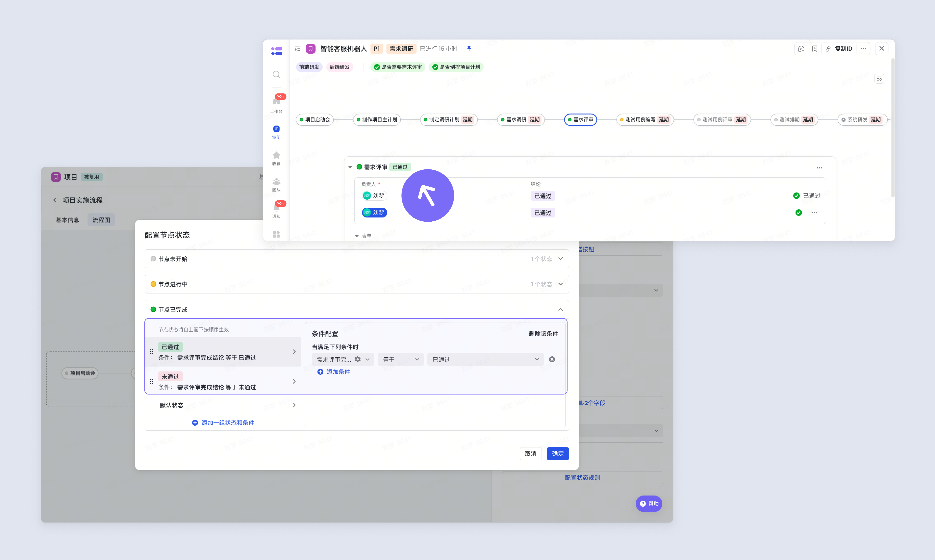Open 收藏 favorites in the sidebar

[276, 158]
